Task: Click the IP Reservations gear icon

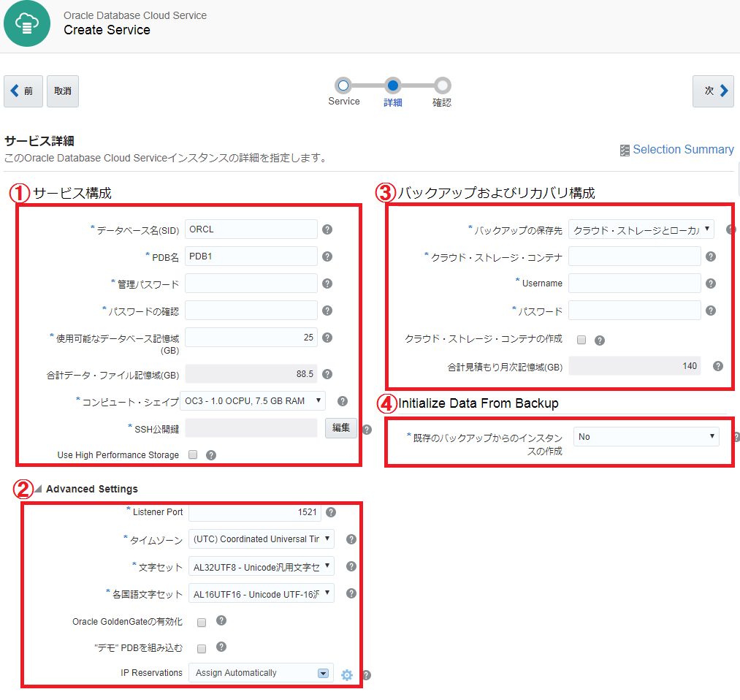Action: coord(347,675)
